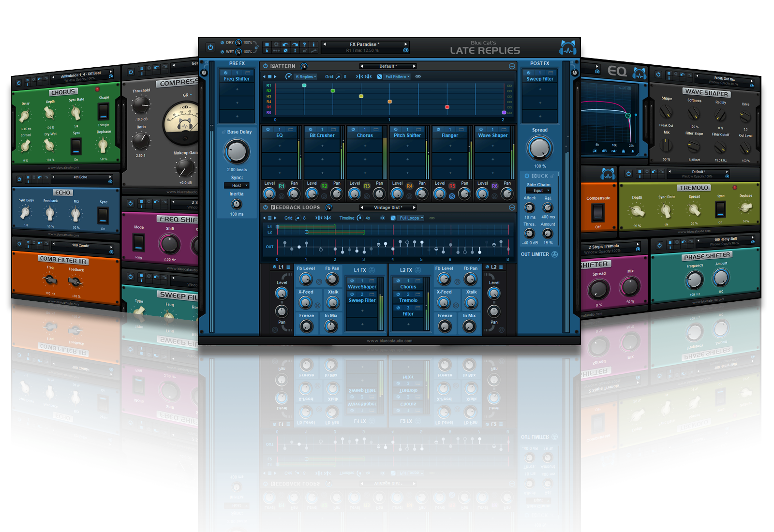Click the main power bypass button

point(210,47)
